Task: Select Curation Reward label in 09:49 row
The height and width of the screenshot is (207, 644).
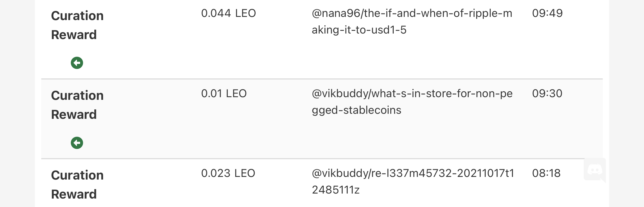Action: (x=77, y=25)
